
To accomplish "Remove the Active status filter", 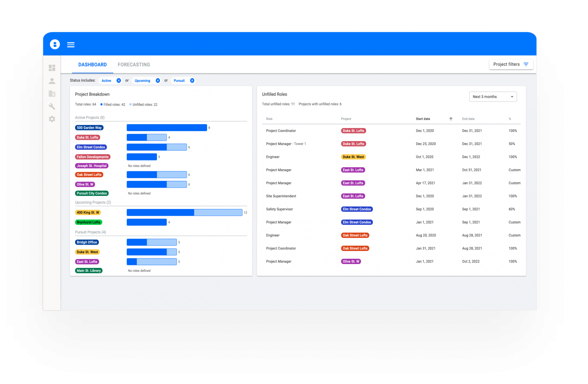I will (119, 80).
